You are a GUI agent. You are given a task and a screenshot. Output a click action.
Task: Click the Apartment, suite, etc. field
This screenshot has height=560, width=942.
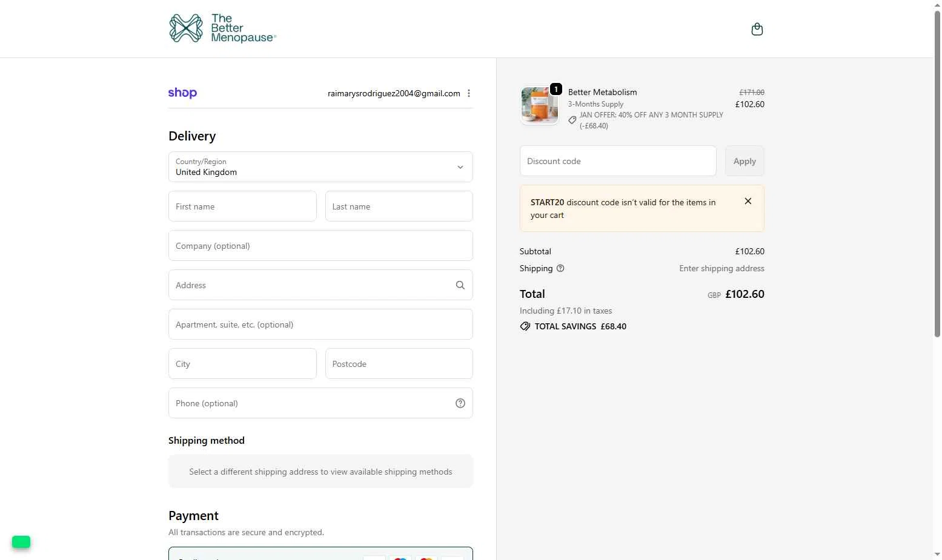click(x=320, y=324)
